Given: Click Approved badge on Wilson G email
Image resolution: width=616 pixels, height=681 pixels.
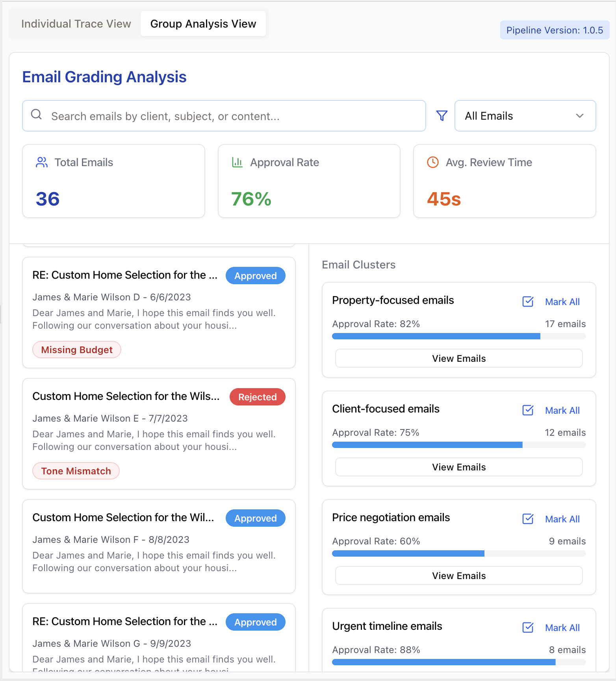Looking at the screenshot, I should point(255,622).
